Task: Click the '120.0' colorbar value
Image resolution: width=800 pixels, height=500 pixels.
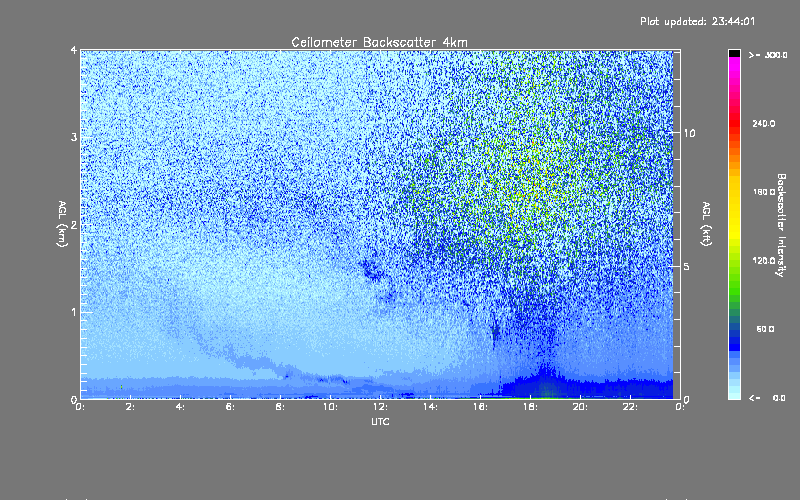Action: pyautogui.click(x=764, y=260)
